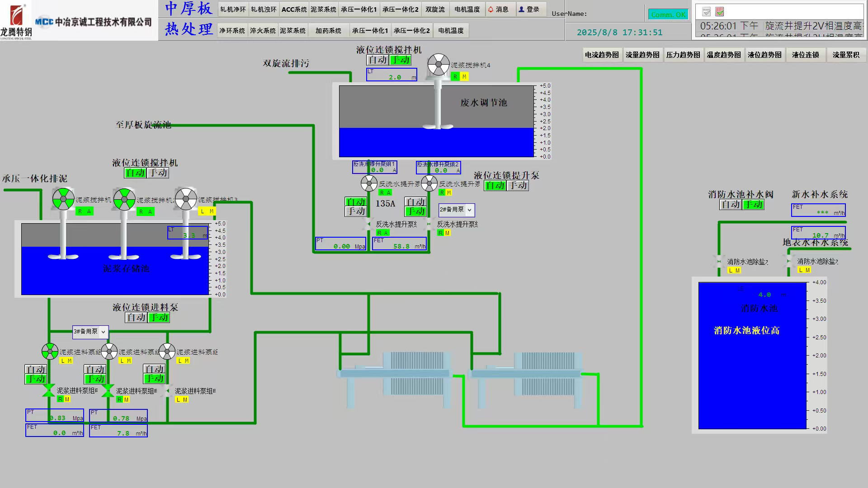Click the left 反洗水提升泵 pump icon

[369, 183]
